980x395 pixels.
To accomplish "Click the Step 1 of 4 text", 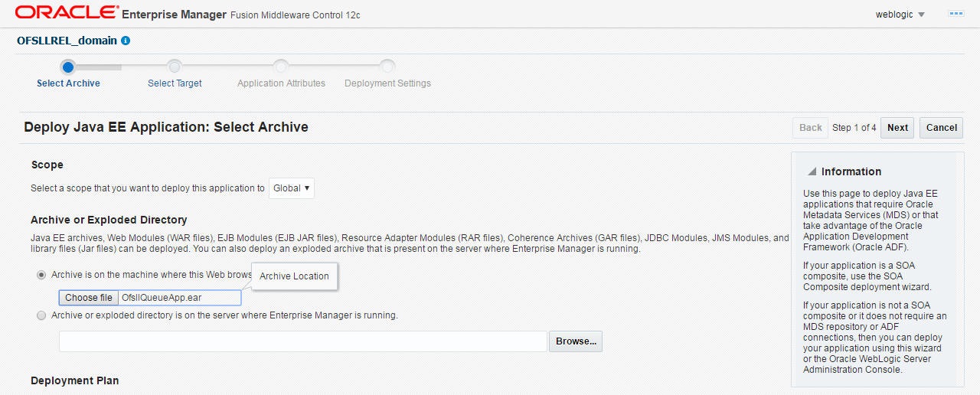I will [854, 128].
